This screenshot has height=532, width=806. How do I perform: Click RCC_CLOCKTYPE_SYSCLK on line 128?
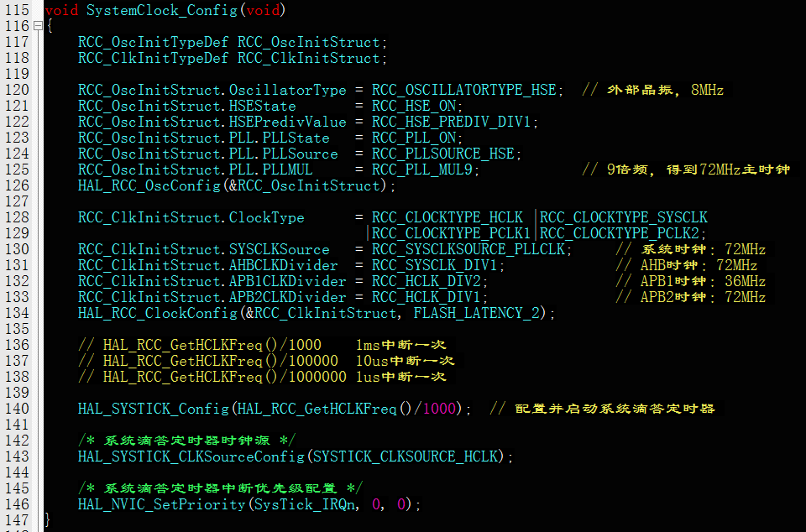click(623, 217)
